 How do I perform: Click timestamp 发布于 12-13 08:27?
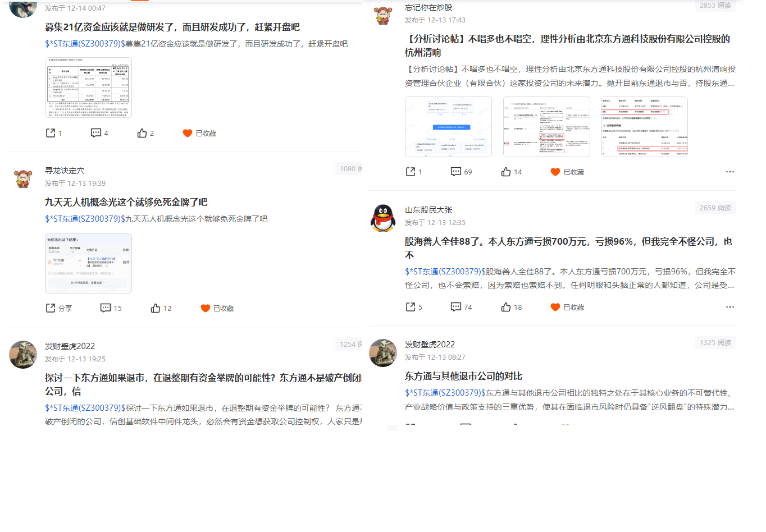pyautogui.click(x=435, y=357)
